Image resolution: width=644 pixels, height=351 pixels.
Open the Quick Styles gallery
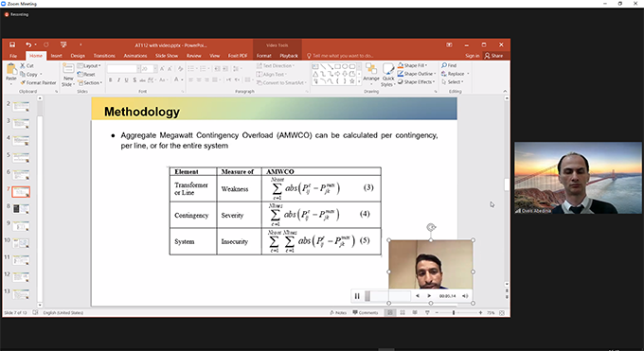(388, 75)
